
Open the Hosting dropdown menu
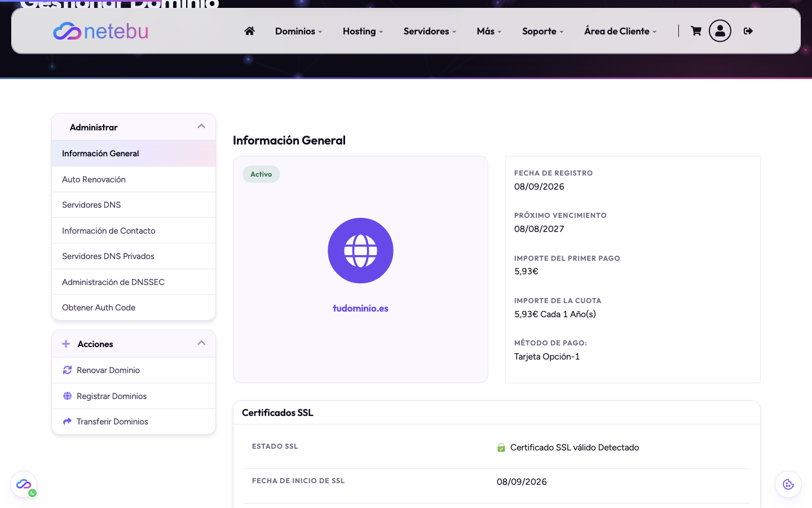[x=363, y=31]
